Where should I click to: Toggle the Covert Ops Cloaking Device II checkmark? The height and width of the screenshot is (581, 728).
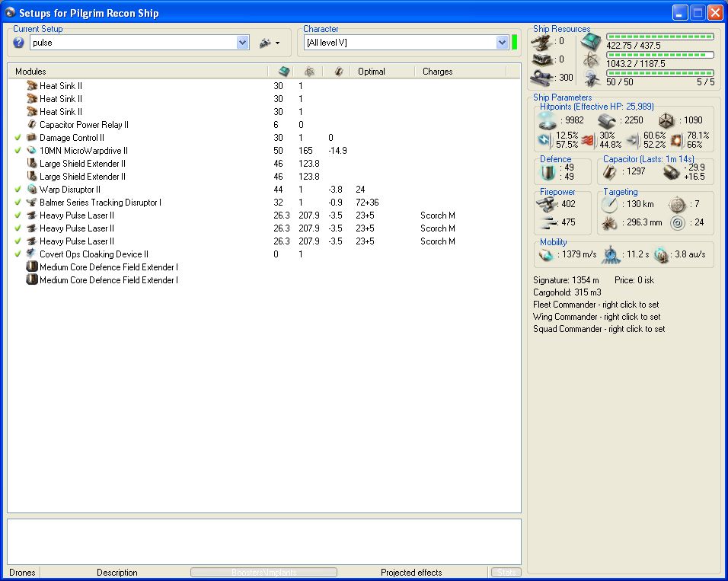(18, 254)
